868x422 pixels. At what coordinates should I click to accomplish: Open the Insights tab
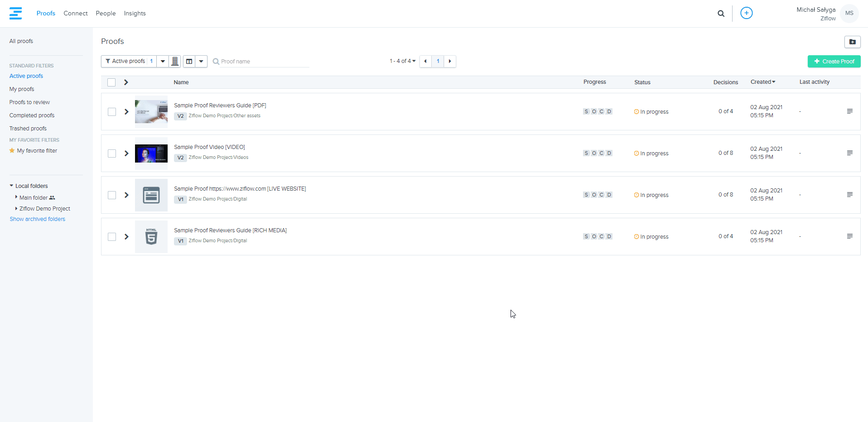135,14
